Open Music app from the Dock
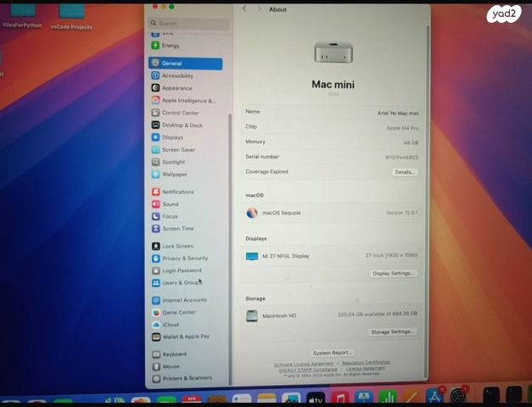The image size is (532, 407). click(340, 399)
